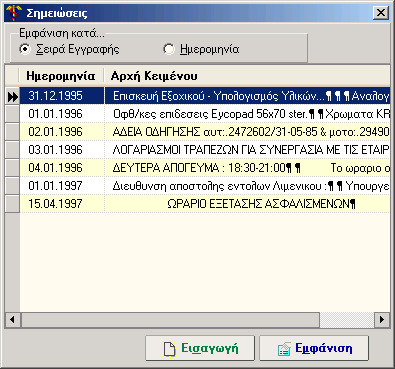Click the note text ΔΕΥΤΕΡΑ ΑΠΟΓΕΥΜΑ
This screenshot has width=395, height=369.
pos(166,168)
